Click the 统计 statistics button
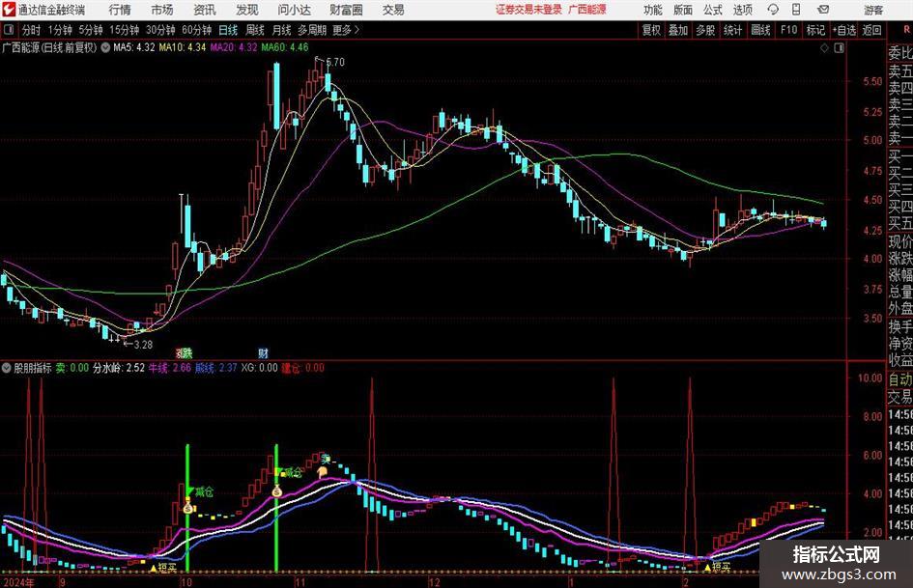The image size is (913, 588). 732,30
